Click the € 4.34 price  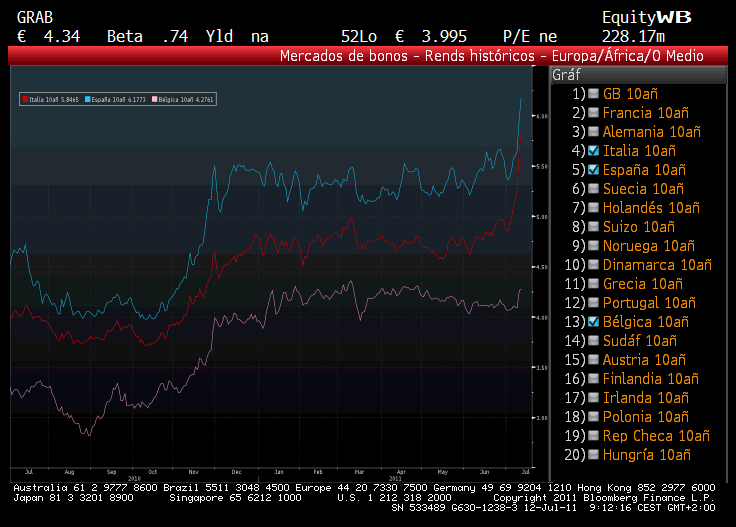pos(48,37)
